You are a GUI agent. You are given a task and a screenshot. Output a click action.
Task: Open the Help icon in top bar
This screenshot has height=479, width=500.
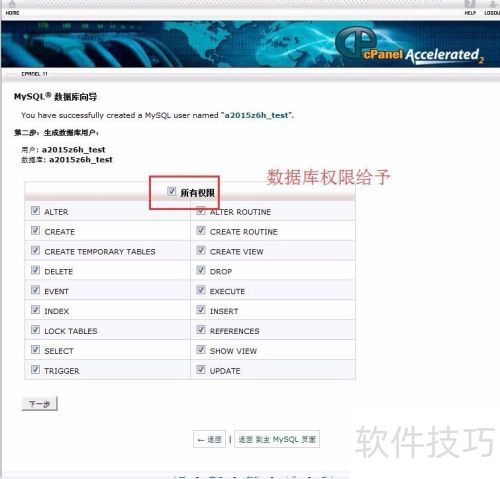470,4
